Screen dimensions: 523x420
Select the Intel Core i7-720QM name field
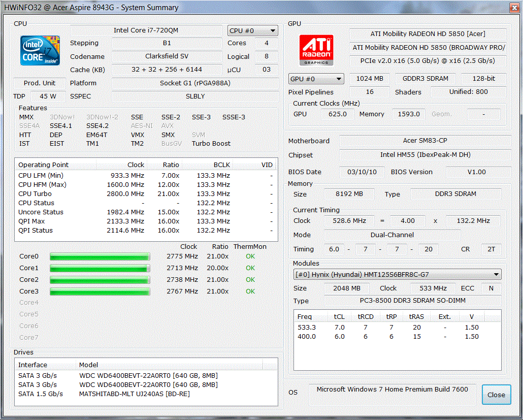pos(146,30)
